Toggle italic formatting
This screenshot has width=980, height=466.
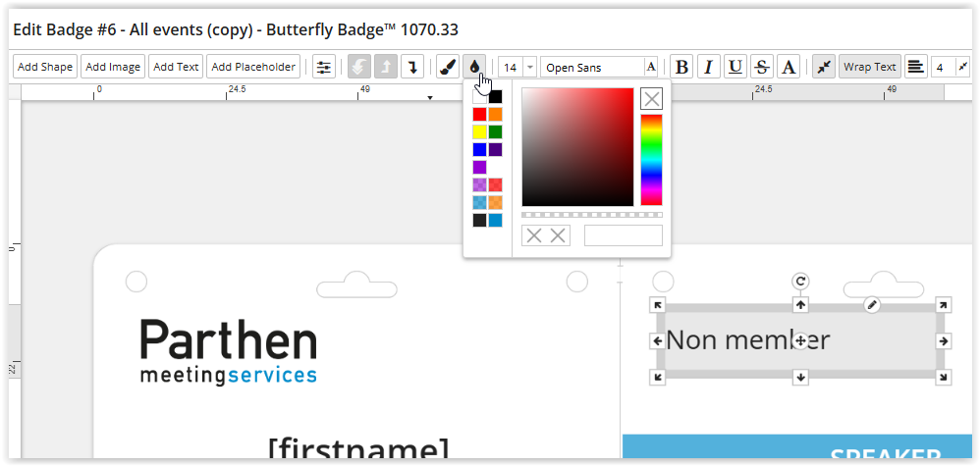tap(708, 67)
